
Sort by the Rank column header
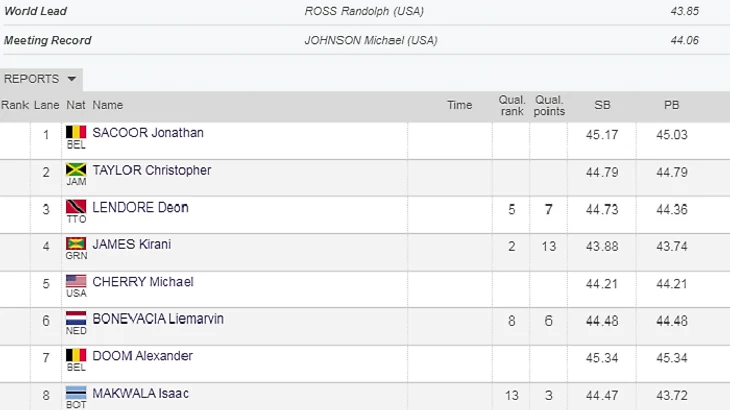tap(15, 105)
